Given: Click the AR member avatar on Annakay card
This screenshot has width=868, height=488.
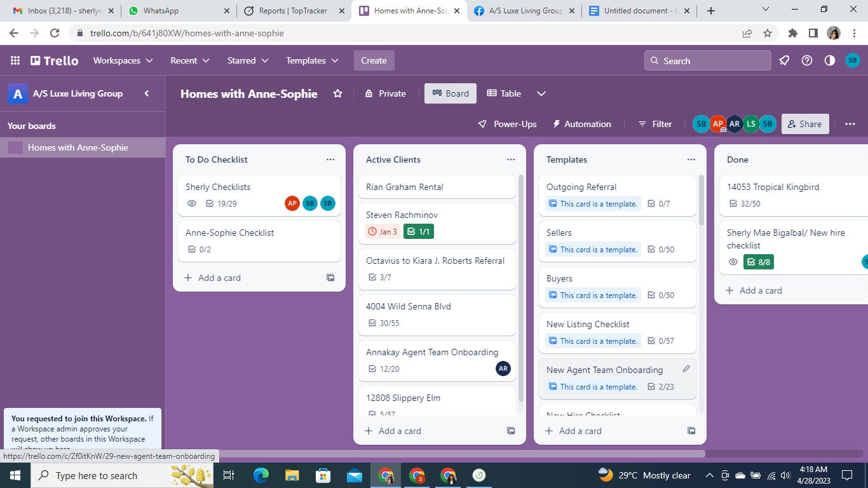Looking at the screenshot, I should pos(503,369).
